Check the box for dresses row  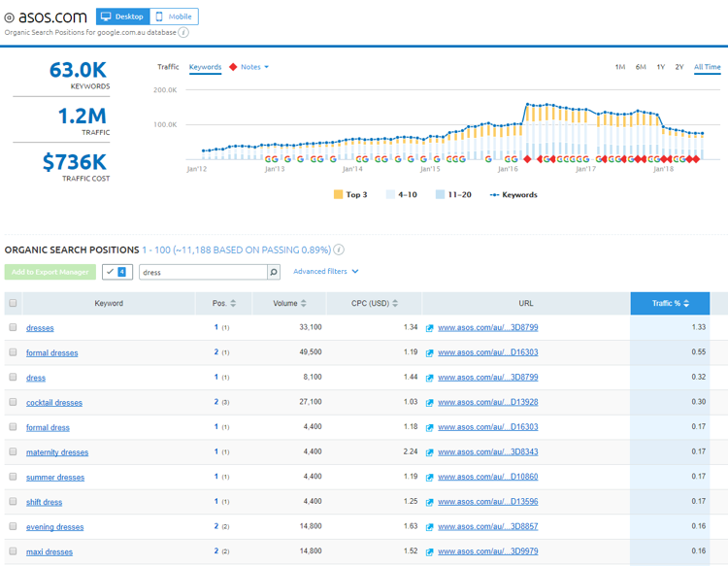click(13, 327)
